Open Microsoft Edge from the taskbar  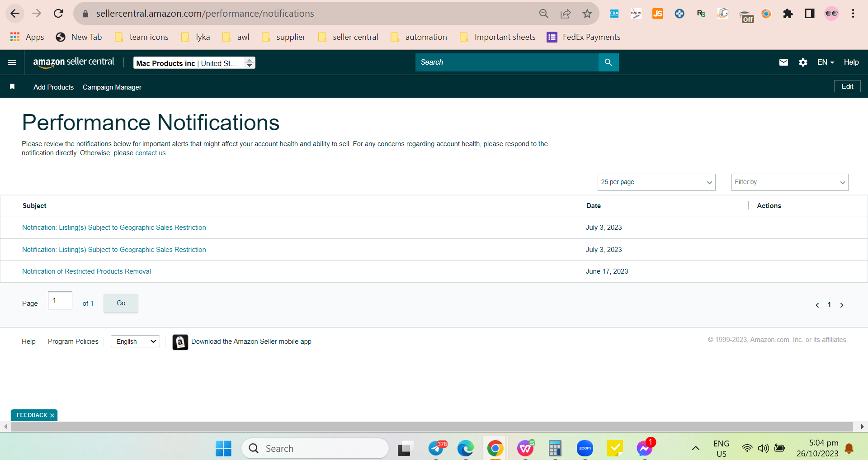(x=466, y=449)
